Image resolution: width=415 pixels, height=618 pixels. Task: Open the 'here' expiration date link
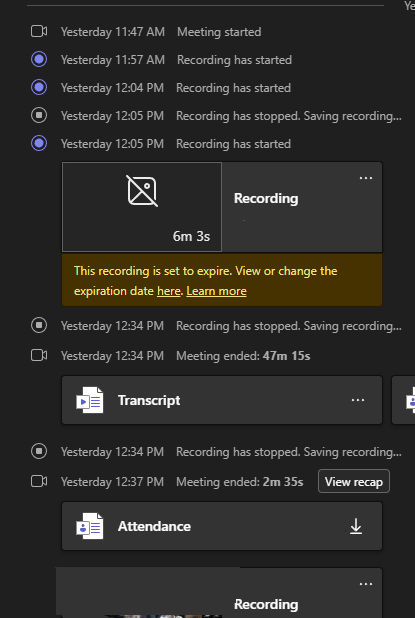click(x=169, y=291)
